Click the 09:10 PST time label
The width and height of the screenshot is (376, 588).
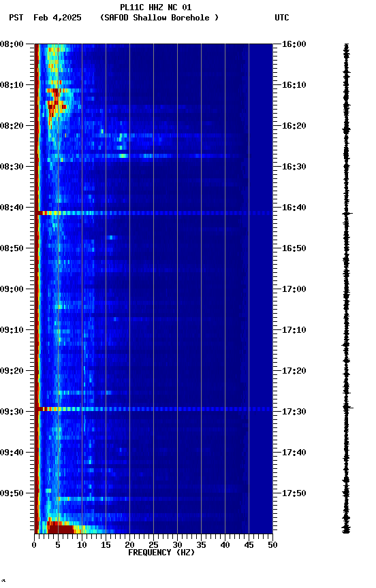[x=12, y=330]
